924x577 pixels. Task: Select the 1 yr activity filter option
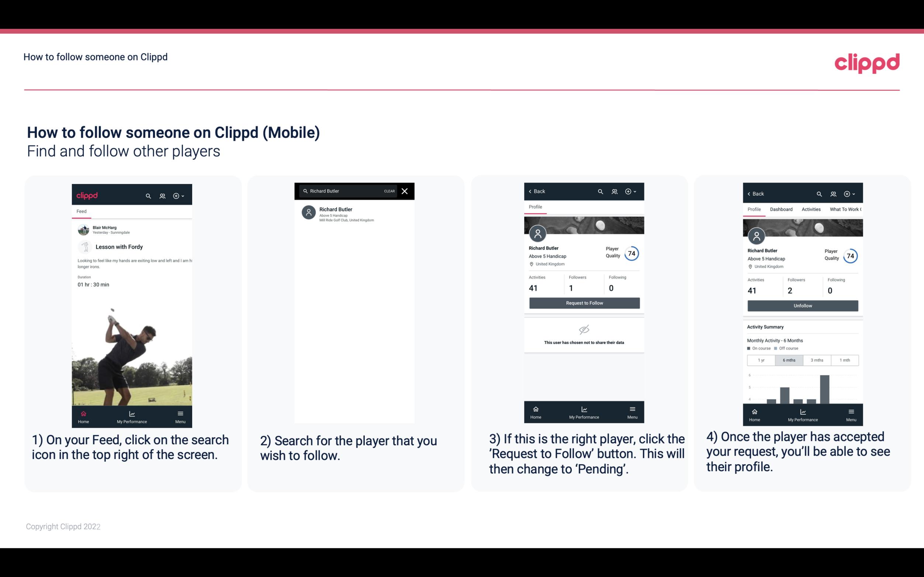(x=760, y=359)
